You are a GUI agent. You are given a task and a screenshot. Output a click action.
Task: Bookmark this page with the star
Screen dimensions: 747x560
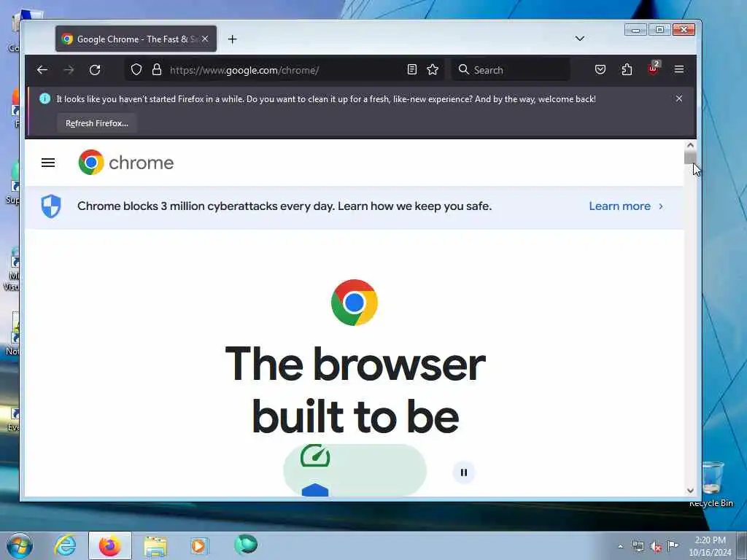[433, 69]
